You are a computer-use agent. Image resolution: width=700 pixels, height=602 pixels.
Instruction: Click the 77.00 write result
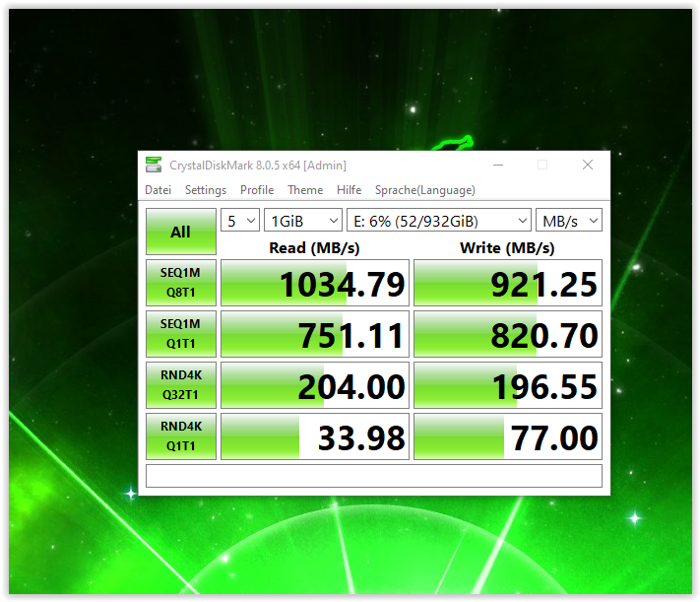point(508,436)
